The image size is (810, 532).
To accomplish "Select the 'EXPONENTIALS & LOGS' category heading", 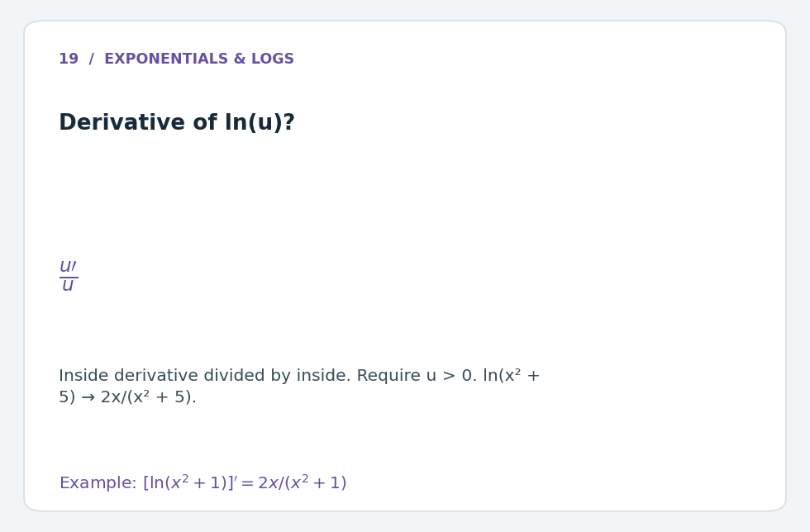I will pyautogui.click(x=199, y=59).
